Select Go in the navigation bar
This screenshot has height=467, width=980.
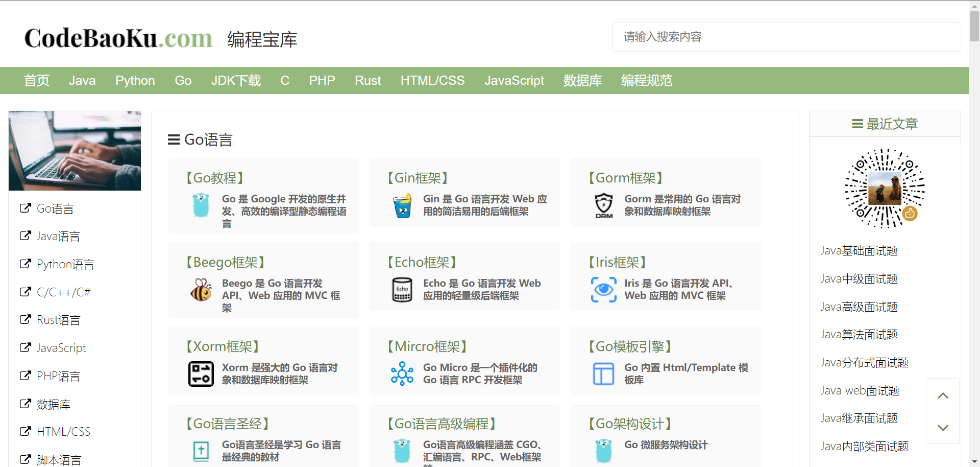[183, 80]
